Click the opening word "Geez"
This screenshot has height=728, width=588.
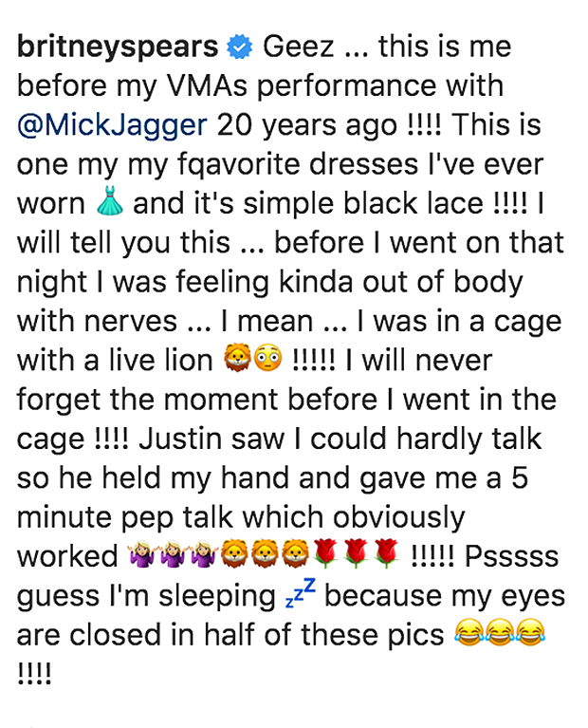pos(299,47)
